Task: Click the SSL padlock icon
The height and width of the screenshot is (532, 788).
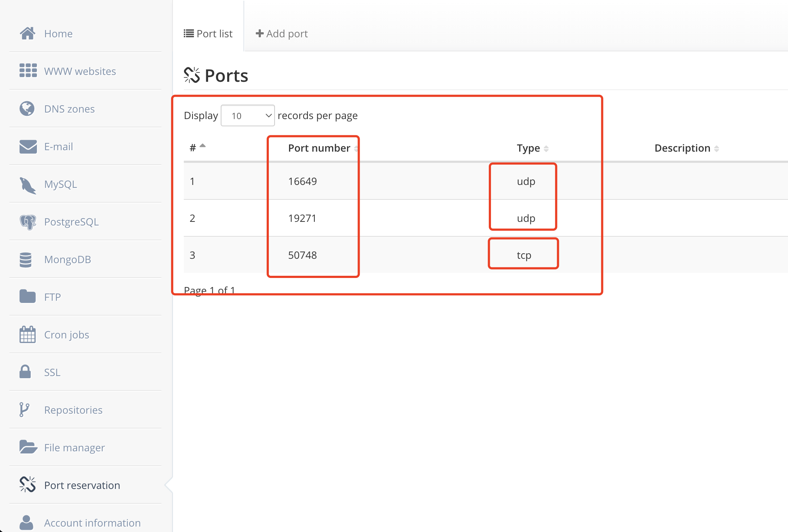Action: point(25,372)
